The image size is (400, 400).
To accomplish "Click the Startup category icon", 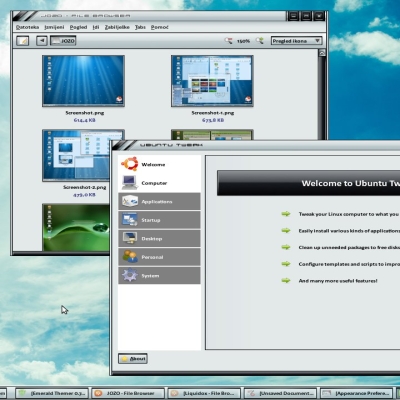I will pyautogui.click(x=130, y=220).
